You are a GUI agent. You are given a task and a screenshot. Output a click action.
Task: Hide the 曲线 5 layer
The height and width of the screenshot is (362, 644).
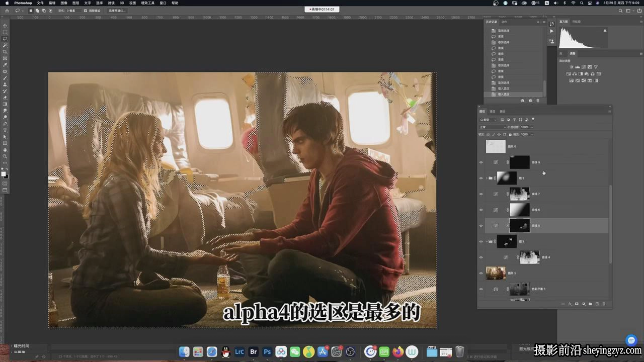pos(481,226)
